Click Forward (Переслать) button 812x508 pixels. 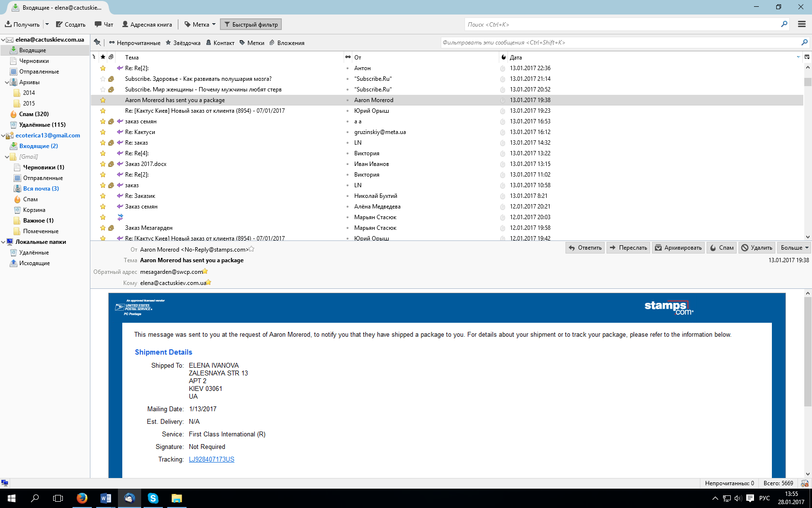(x=628, y=248)
